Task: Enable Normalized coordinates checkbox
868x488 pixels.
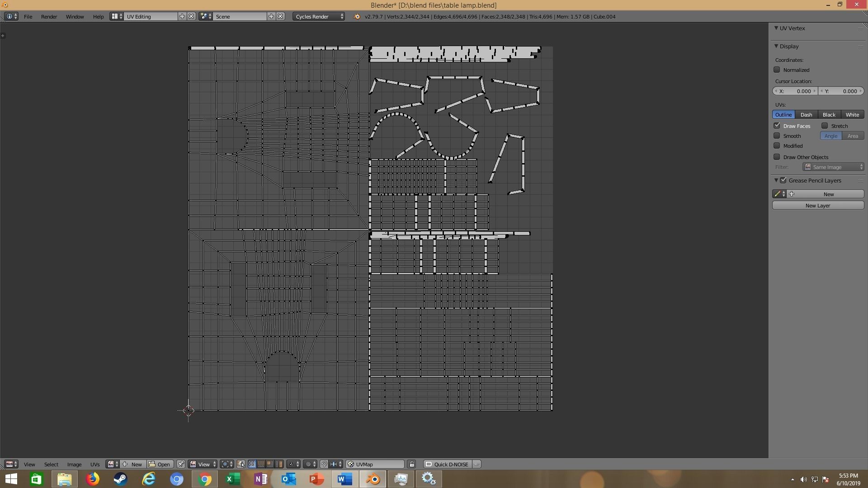Action: [777, 70]
